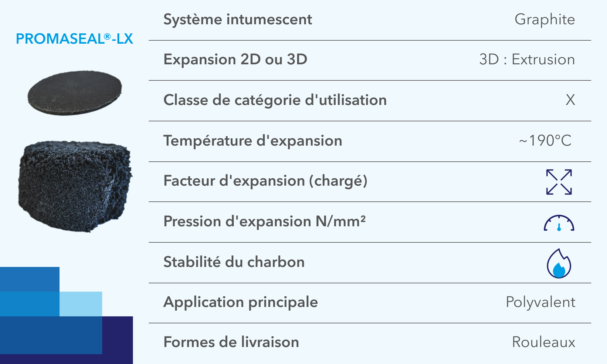Click "Facteur d'expansion (chargé)" label
607x364 pixels.
point(265,181)
